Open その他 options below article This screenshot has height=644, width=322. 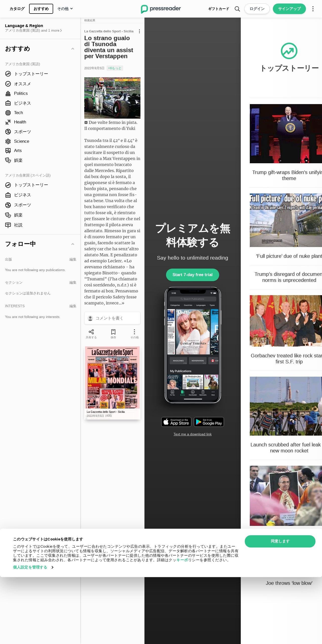pos(134,332)
